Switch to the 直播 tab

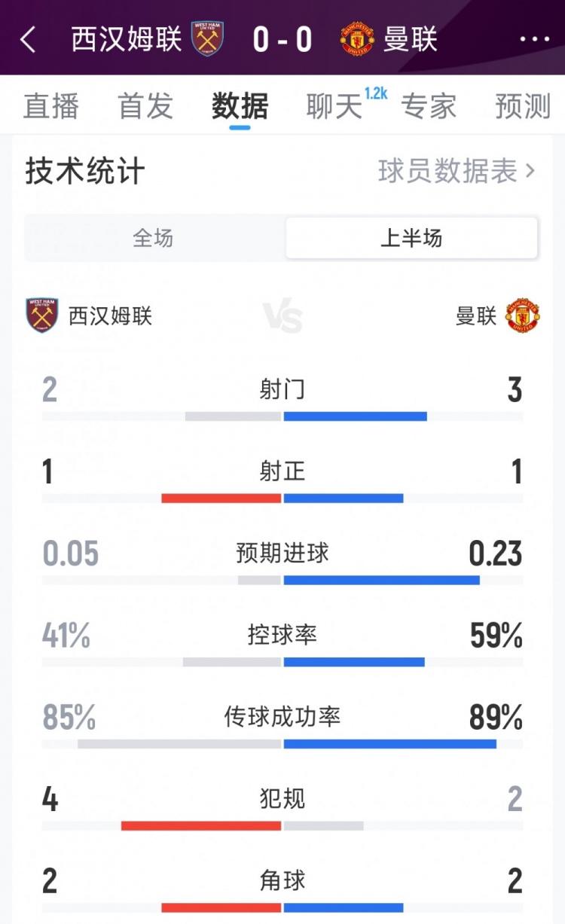[50, 107]
